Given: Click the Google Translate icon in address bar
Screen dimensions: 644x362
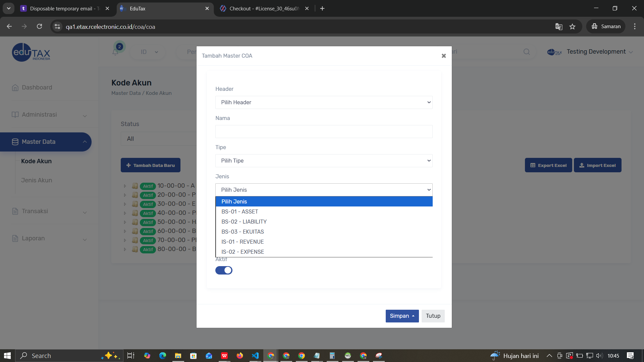Looking at the screenshot, I should 558,26.
